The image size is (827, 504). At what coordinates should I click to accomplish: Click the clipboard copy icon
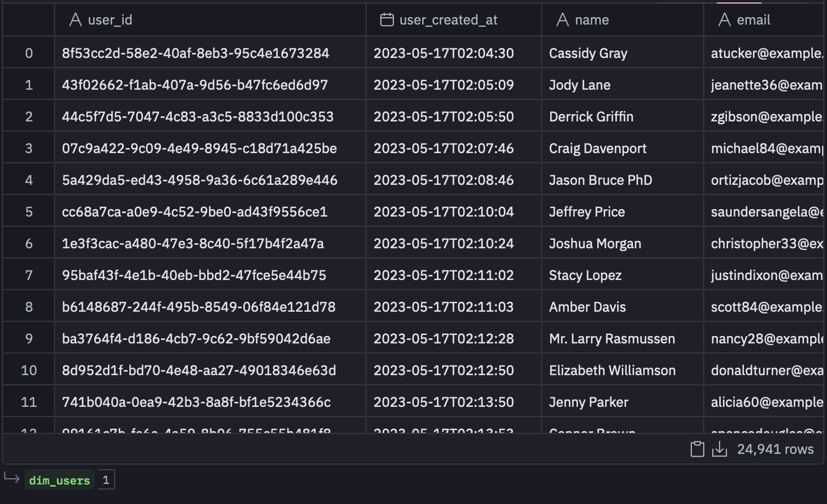[x=697, y=449]
